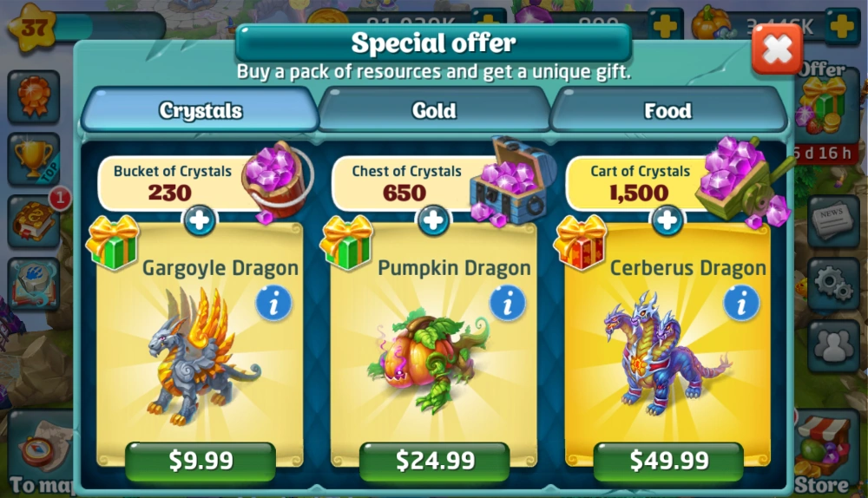Buy Cart of Crystals for $49.99

tap(668, 461)
